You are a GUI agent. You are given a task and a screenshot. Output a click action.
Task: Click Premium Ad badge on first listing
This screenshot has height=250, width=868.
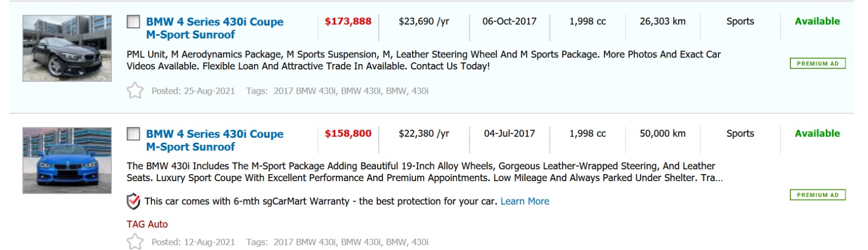click(817, 63)
